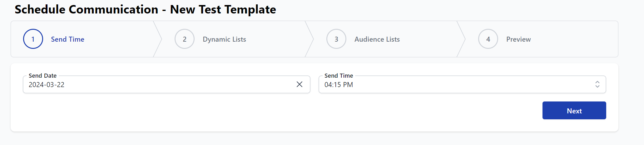Click the Send Time label above the time field
The image size is (644, 145).
[x=339, y=75]
